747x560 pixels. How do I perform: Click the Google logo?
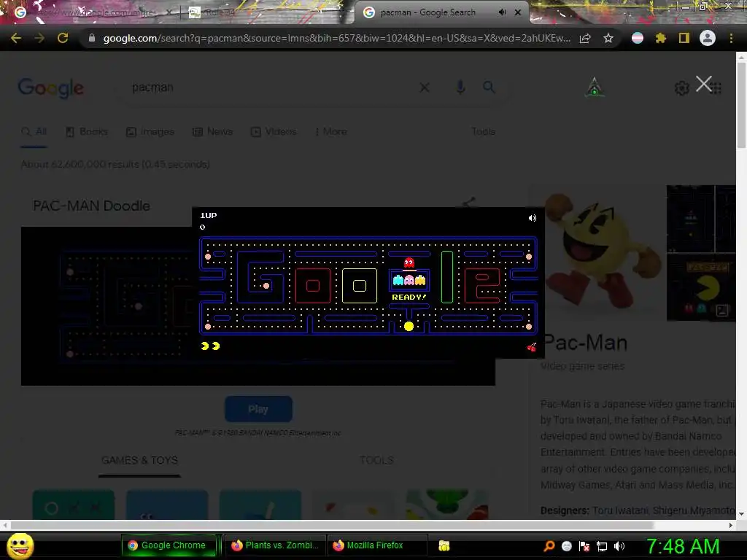tap(51, 87)
